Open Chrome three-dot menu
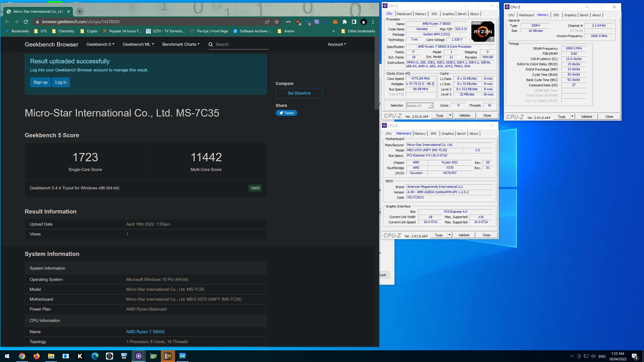 pyautogui.click(x=373, y=22)
